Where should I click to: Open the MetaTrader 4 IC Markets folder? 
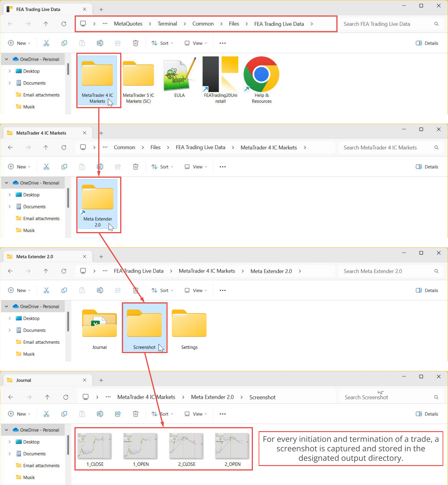point(97,80)
